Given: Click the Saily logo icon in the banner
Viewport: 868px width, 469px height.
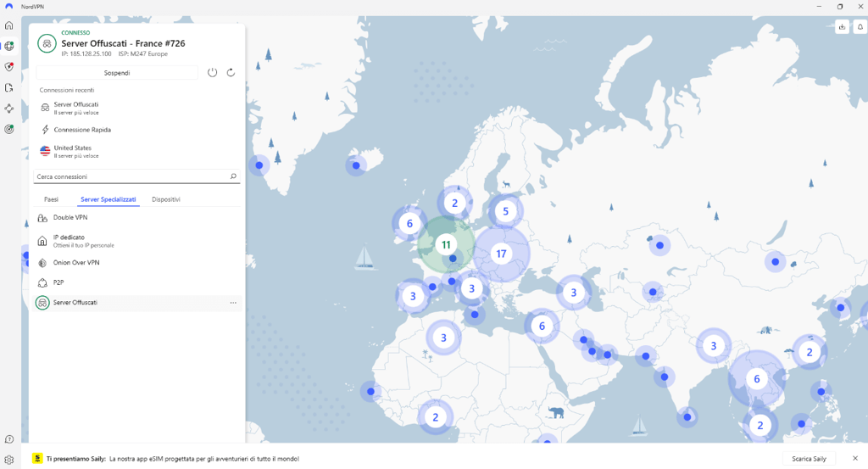Looking at the screenshot, I should point(37,459).
